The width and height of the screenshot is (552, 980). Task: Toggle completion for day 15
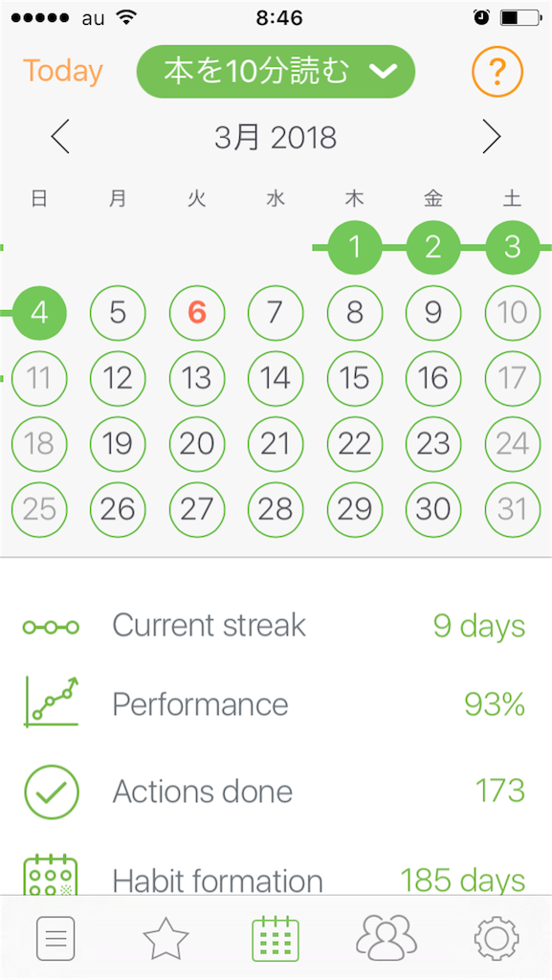(x=354, y=378)
